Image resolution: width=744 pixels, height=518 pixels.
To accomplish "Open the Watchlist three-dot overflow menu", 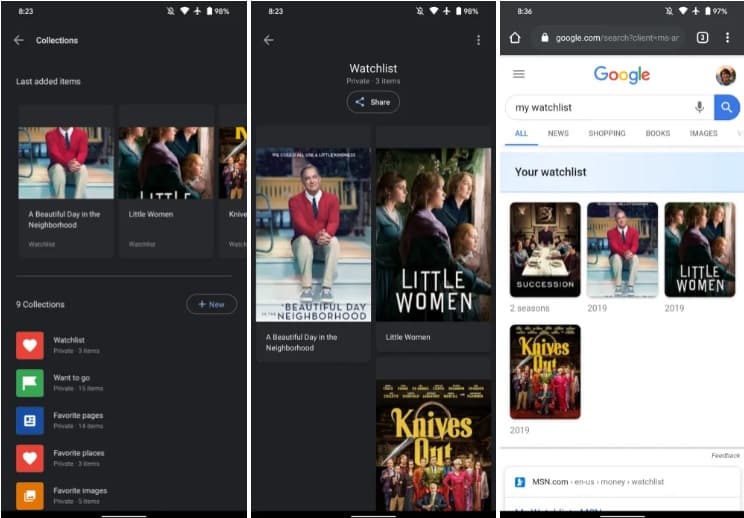I will click(478, 40).
